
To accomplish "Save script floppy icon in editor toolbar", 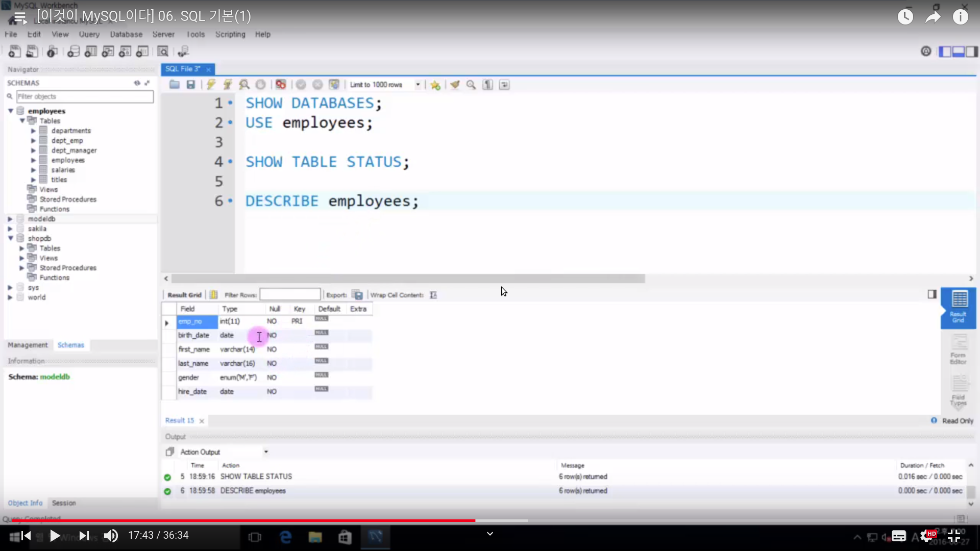I will [191, 85].
